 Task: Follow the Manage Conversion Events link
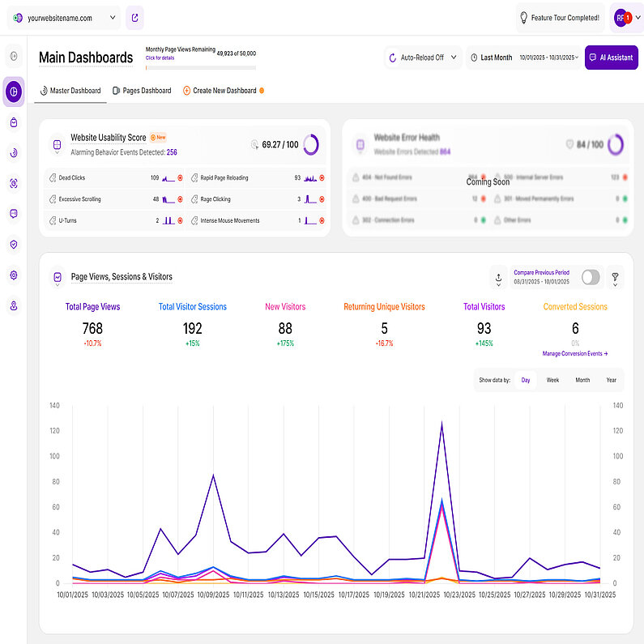574,354
